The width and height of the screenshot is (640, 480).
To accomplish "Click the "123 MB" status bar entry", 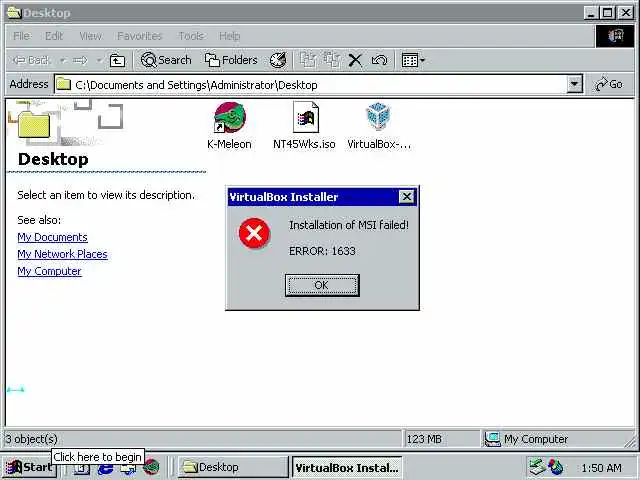I will tap(424, 439).
